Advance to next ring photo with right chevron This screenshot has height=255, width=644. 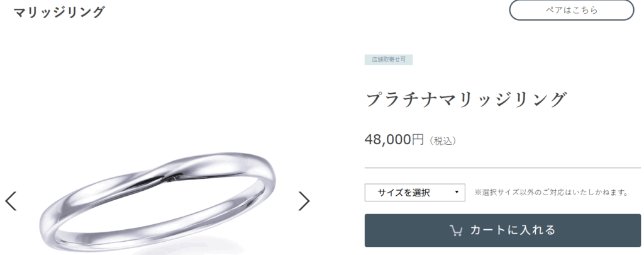[x=304, y=201]
